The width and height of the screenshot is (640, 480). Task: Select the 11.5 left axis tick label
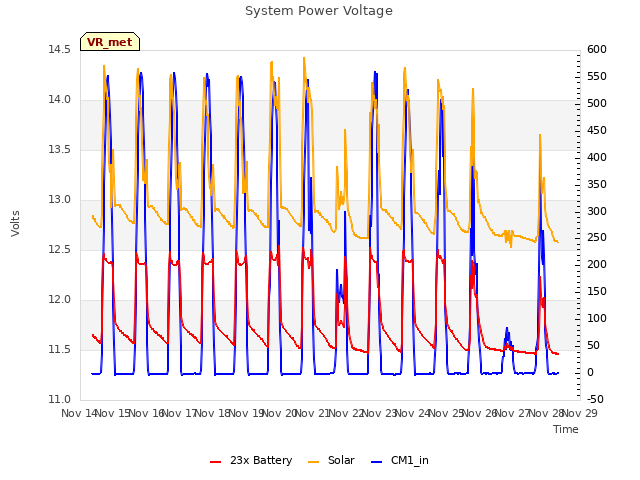(60, 349)
